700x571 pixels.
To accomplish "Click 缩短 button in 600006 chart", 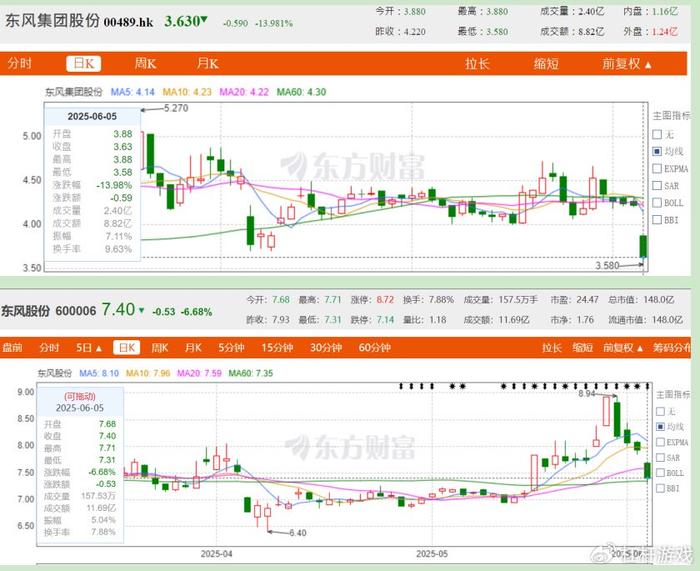I will point(583,347).
